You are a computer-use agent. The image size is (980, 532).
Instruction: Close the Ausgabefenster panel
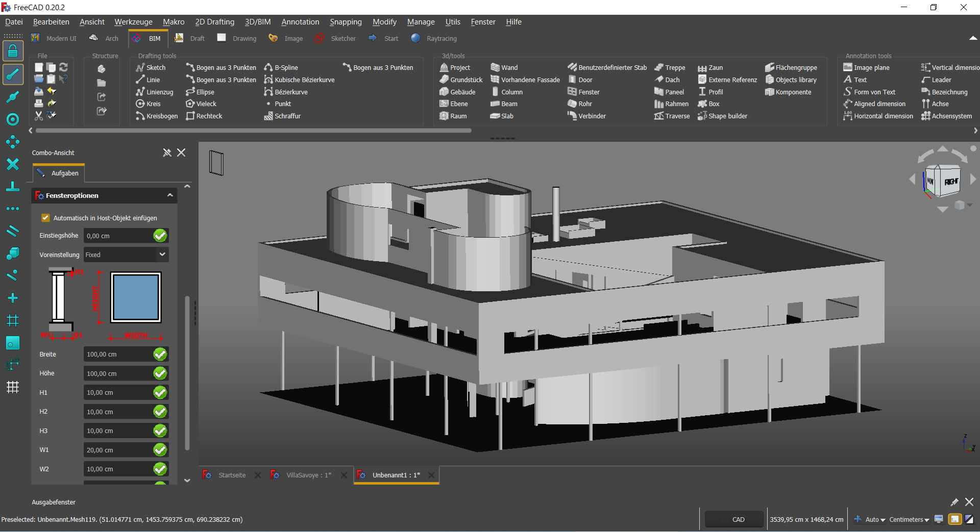969,502
